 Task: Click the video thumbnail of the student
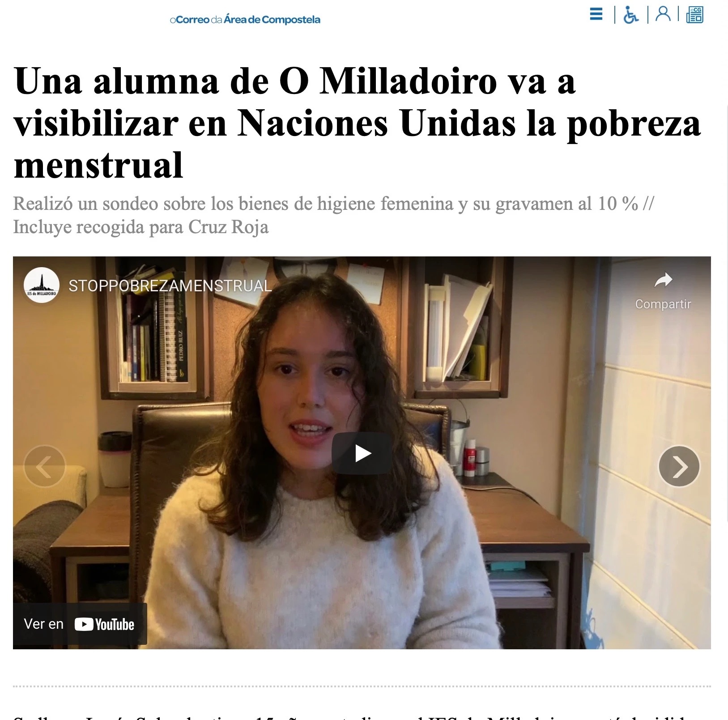pyautogui.click(x=362, y=452)
